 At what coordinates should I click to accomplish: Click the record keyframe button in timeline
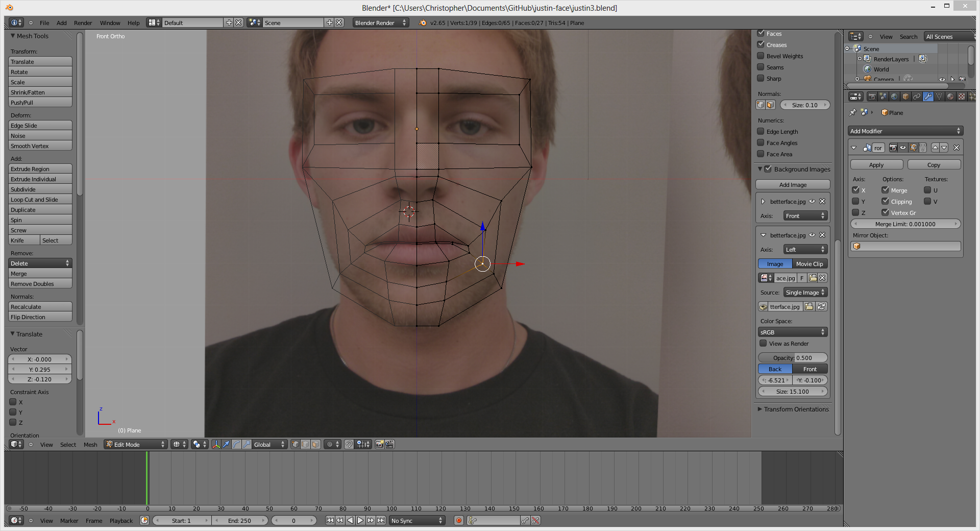[x=458, y=520]
